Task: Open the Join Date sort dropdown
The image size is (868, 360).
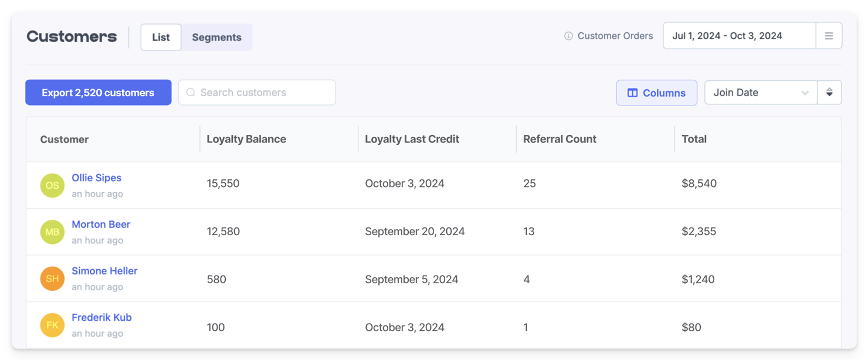Action: pyautogui.click(x=761, y=92)
